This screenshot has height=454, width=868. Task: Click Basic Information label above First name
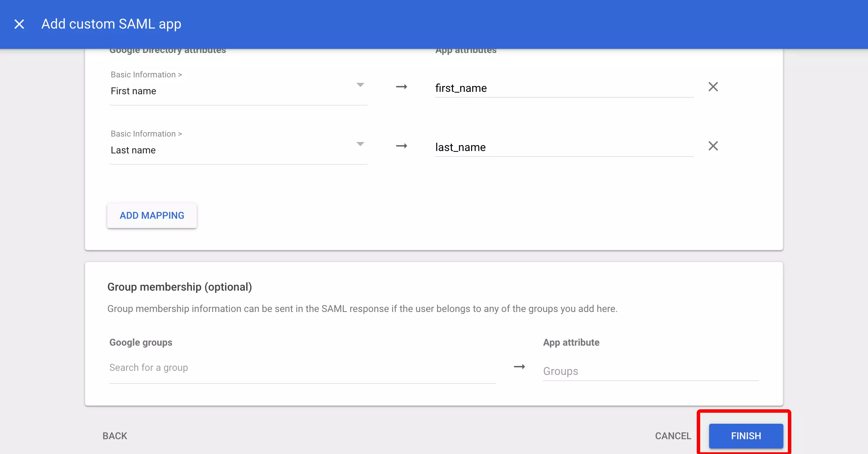tap(146, 75)
